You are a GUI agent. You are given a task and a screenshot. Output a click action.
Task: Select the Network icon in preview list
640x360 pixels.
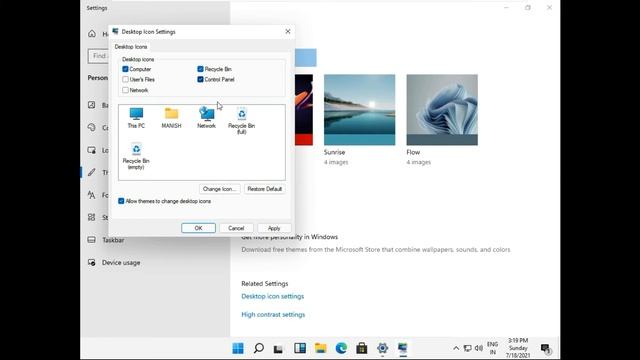coord(207,118)
